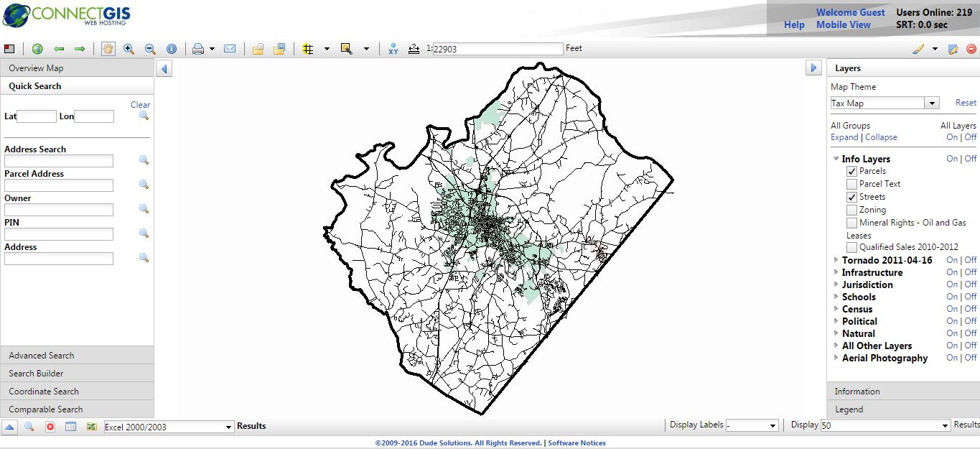Image resolution: width=980 pixels, height=449 pixels.
Task: Click the XY coordinate tool
Action: point(393,48)
